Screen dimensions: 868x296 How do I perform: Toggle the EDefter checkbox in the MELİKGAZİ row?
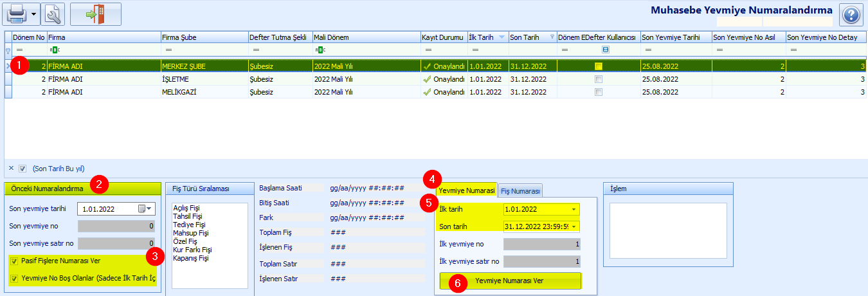[x=599, y=92]
